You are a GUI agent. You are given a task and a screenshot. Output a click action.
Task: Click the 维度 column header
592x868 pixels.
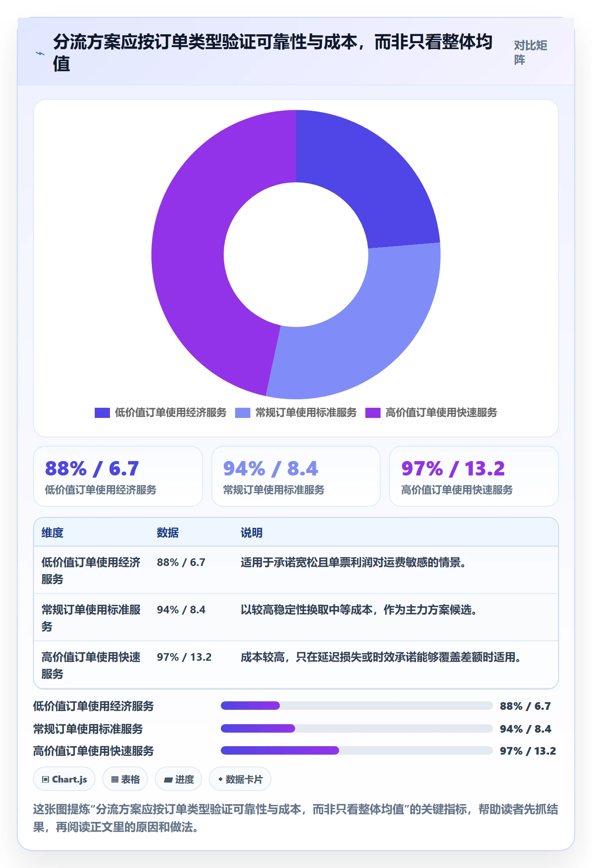pyautogui.click(x=52, y=533)
